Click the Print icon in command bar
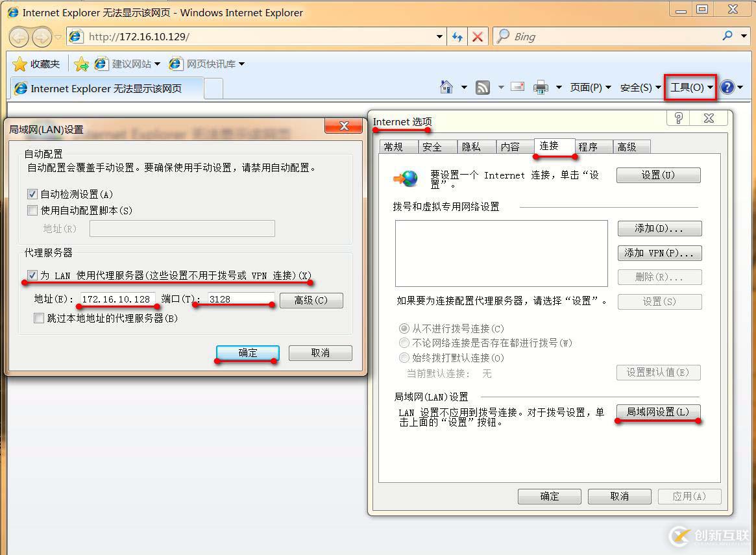The height and width of the screenshot is (555, 756). coord(541,87)
